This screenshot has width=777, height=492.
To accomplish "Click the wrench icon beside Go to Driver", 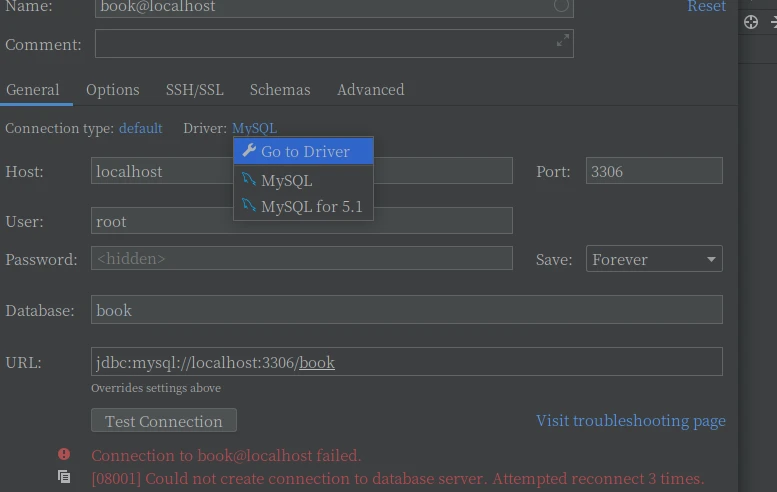I will [x=249, y=151].
